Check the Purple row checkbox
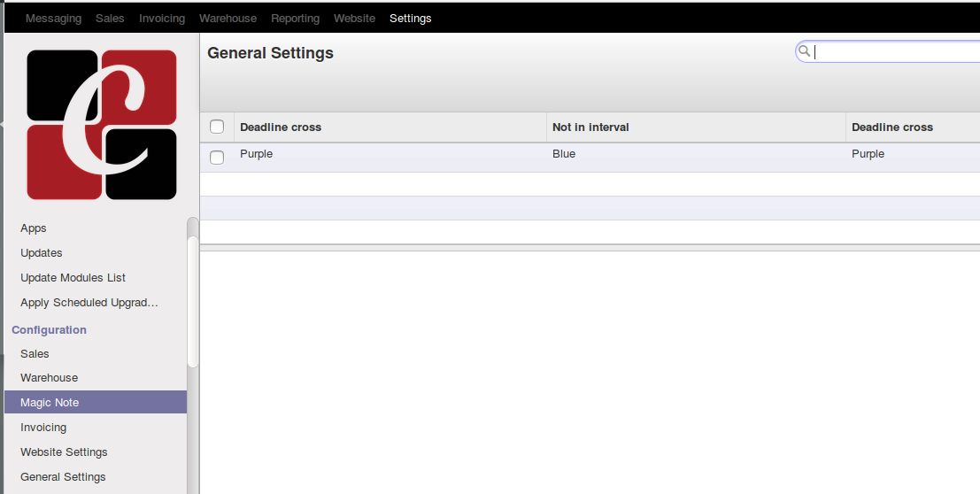The image size is (980, 494). pos(217,158)
